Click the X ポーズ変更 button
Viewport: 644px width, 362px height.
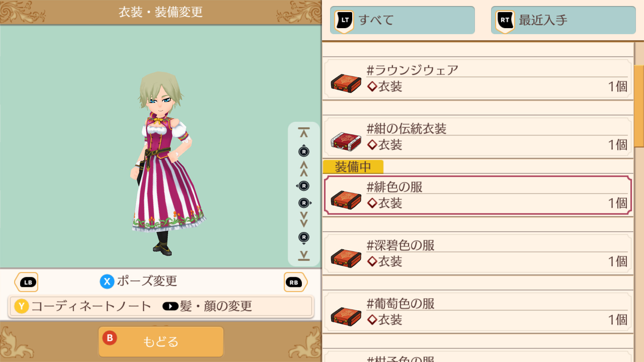139,281
